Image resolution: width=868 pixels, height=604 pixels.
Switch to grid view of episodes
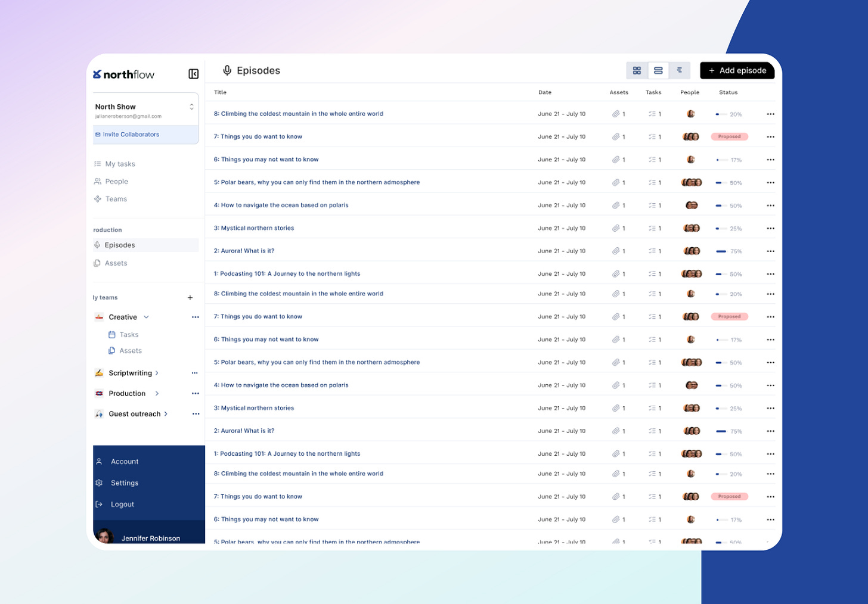coord(637,70)
